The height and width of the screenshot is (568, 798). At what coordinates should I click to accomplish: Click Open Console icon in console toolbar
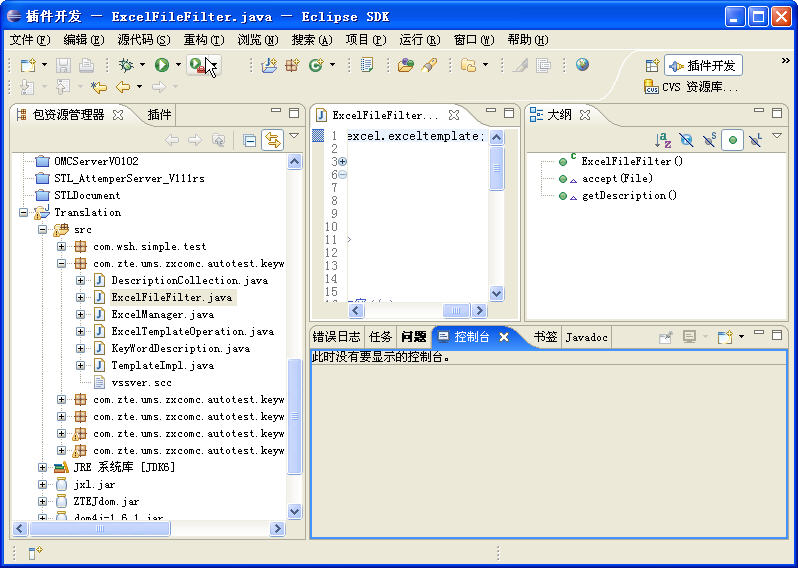[725, 336]
